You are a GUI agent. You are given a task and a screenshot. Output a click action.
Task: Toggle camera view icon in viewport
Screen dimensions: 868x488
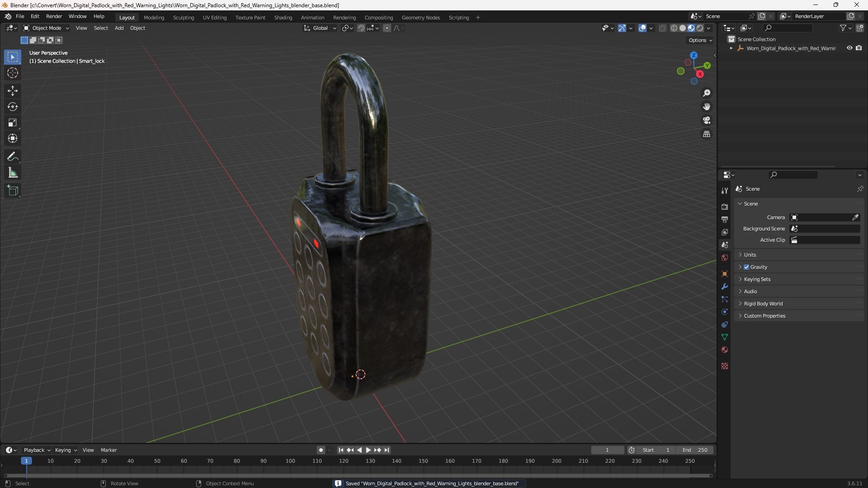click(x=707, y=120)
